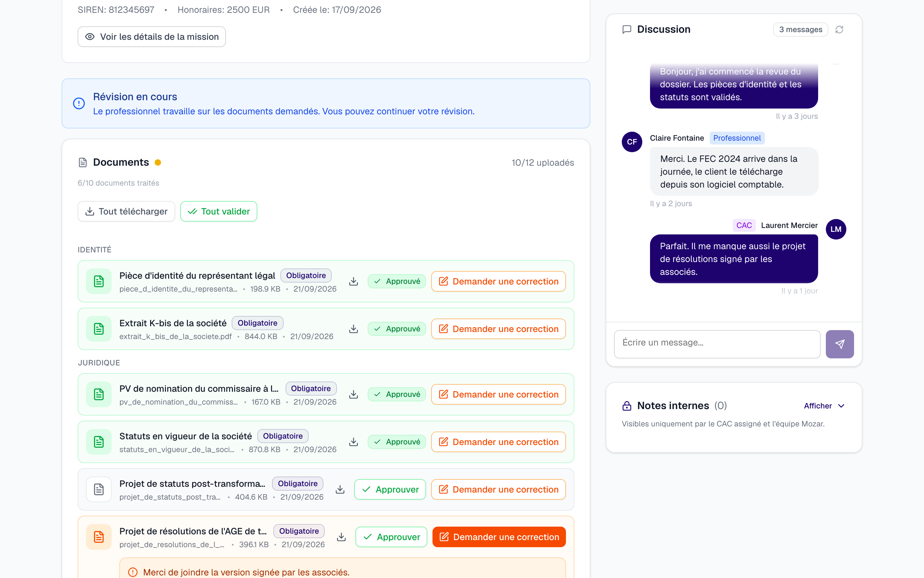This screenshot has height=578, width=924.
Task: Click the Approuvé badge on Statuts en vigueur
Action: click(397, 442)
